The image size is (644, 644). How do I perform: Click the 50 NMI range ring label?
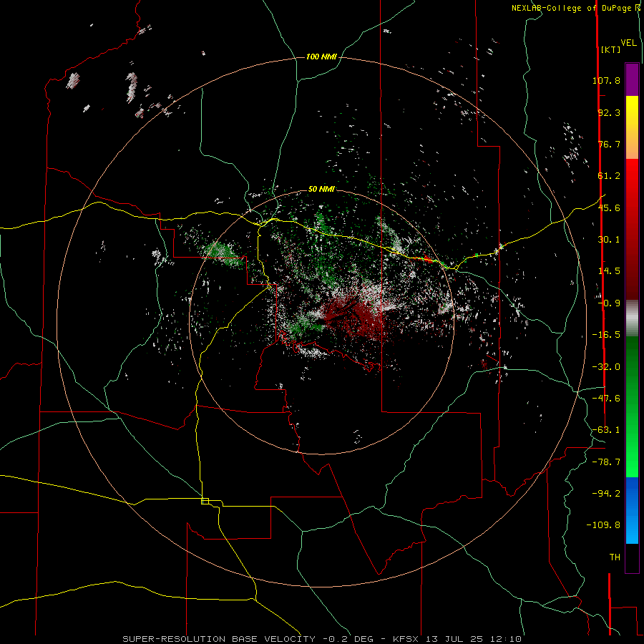point(321,189)
